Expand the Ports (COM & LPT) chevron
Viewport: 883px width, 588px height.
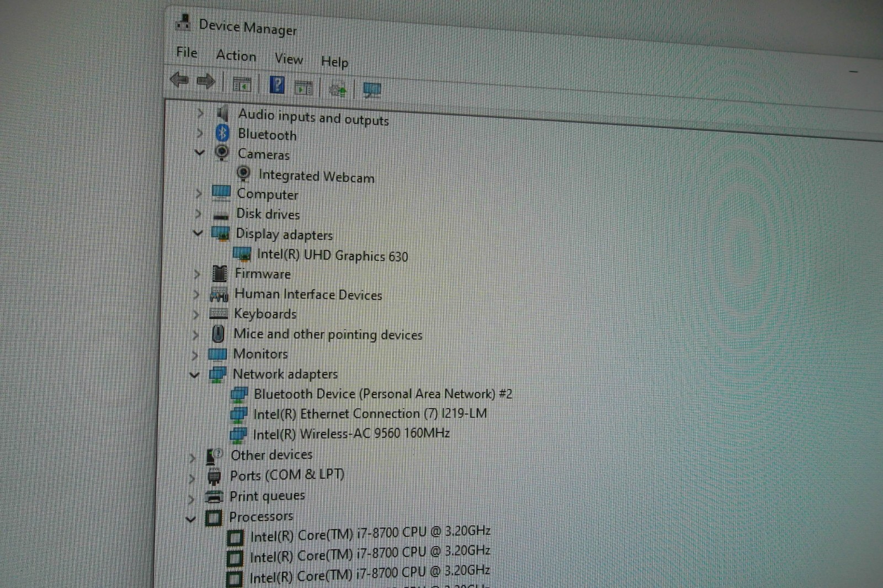192,478
